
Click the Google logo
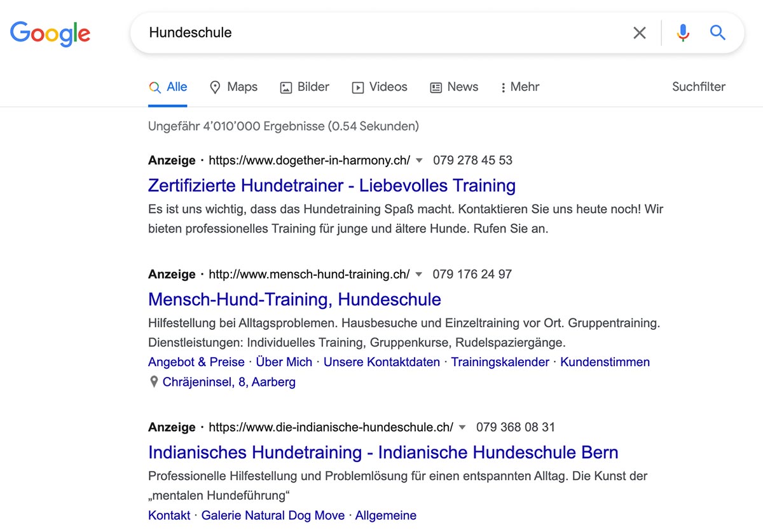tap(50, 34)
